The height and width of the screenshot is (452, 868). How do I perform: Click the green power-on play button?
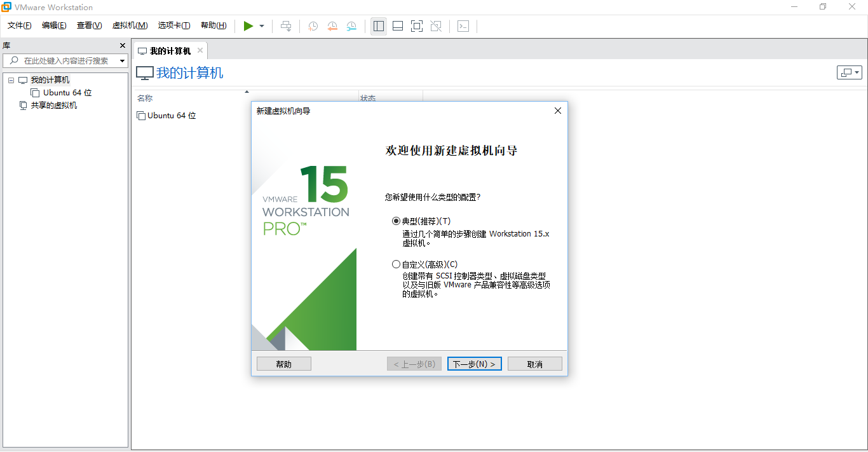(248, 26)
